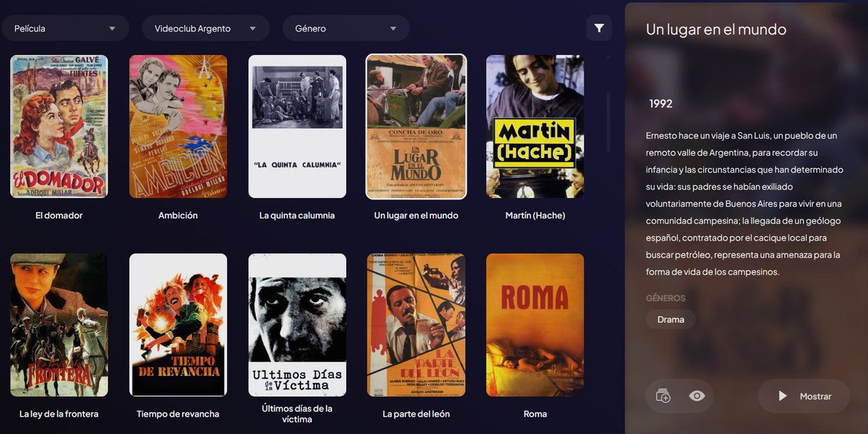Expand the Película dropdown

(x=65, y=28)
